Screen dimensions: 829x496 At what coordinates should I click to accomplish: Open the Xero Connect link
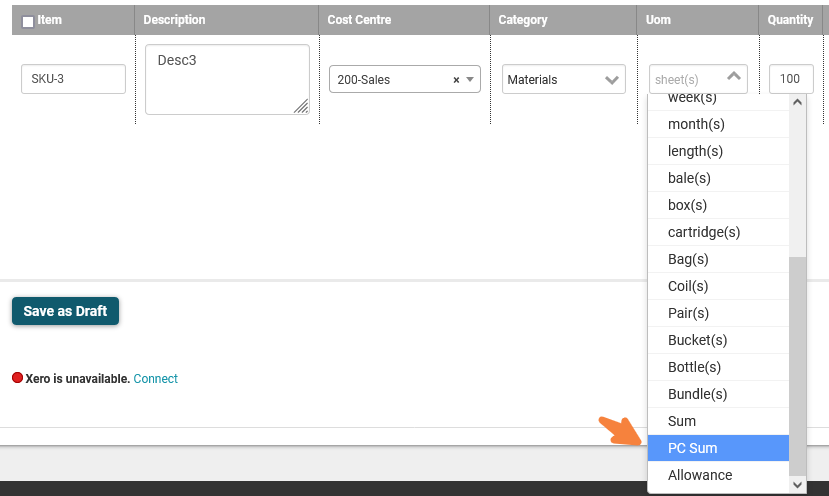click(155, 379)
